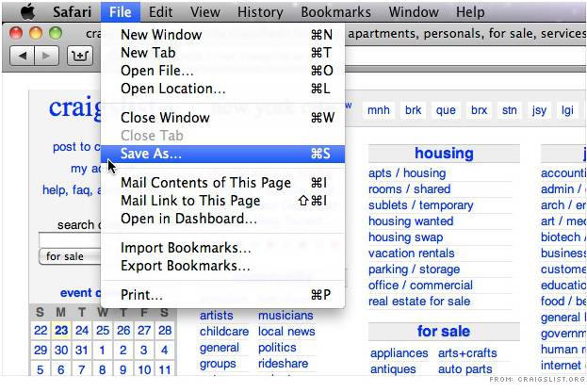Open the appliances link
Image resolution: width=587 pixels, height=392 pixels.
tap(399, 353)
